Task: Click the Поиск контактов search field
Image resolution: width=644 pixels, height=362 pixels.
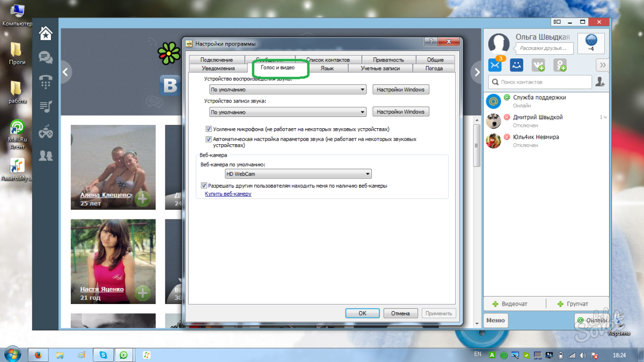Action: [539, 82]
